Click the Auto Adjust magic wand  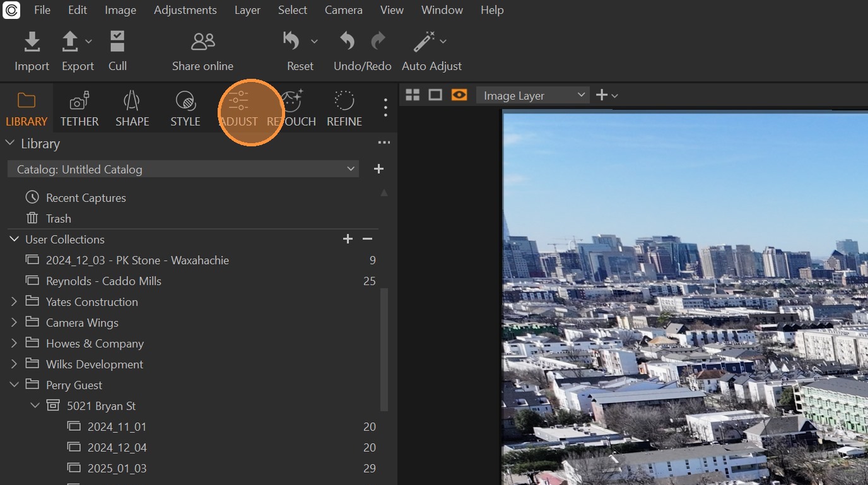423,42
